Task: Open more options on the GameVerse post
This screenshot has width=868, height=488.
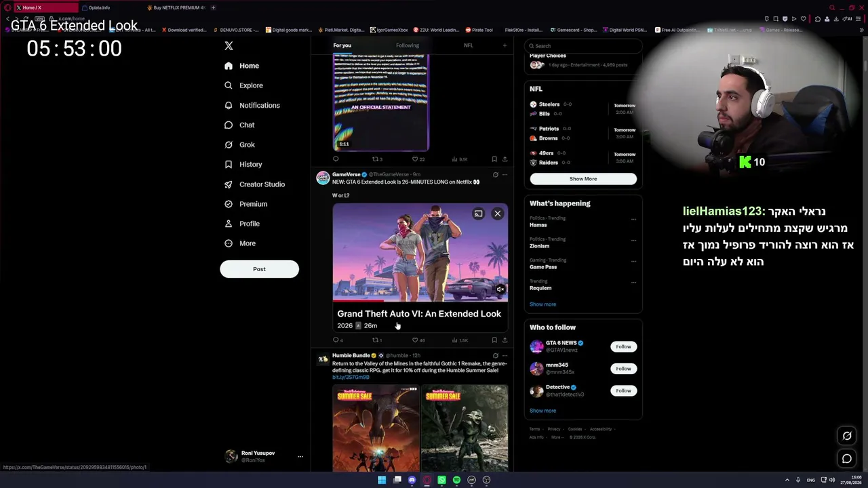Action: [505, 175]
